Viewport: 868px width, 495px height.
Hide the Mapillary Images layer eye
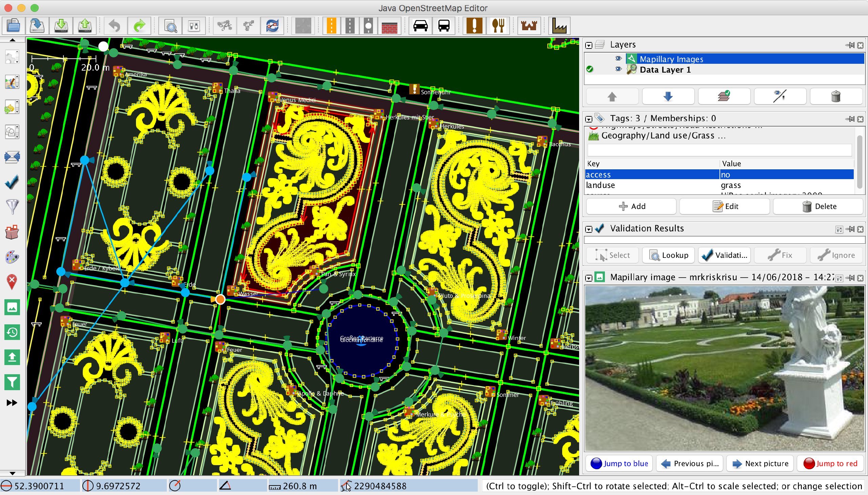618,58
